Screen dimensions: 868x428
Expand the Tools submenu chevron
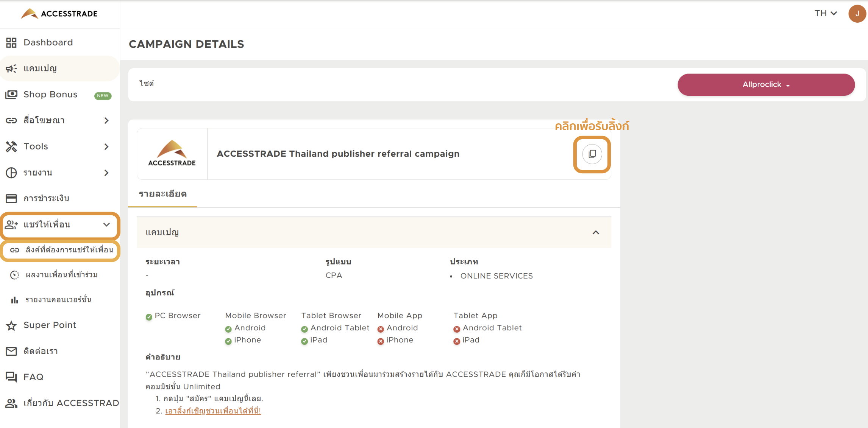(x=106, y=146)
